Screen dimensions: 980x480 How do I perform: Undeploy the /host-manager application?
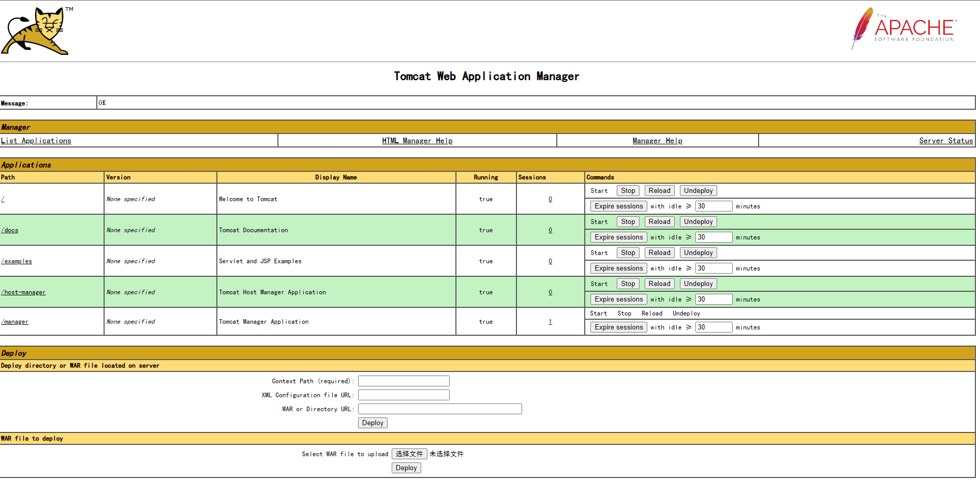coord(698,284)
